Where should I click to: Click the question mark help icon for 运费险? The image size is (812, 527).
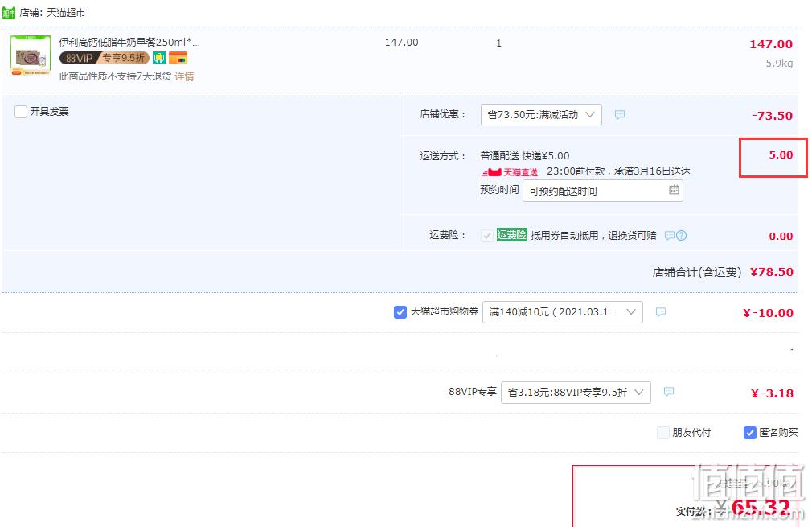pos(682,235)
